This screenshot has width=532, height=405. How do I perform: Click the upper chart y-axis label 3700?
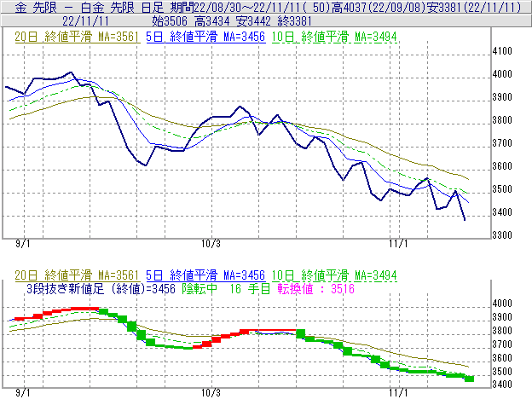(x=502, y=143)
